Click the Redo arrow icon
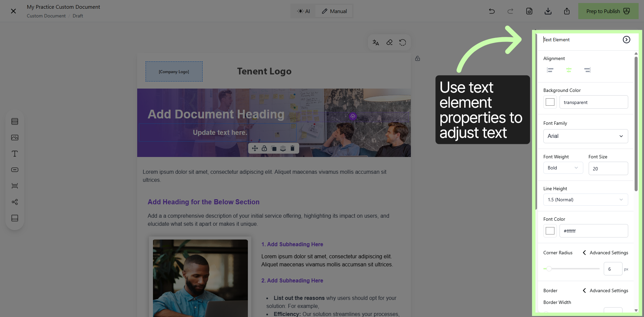Screen dimensions: 644x317 [511, 11]
